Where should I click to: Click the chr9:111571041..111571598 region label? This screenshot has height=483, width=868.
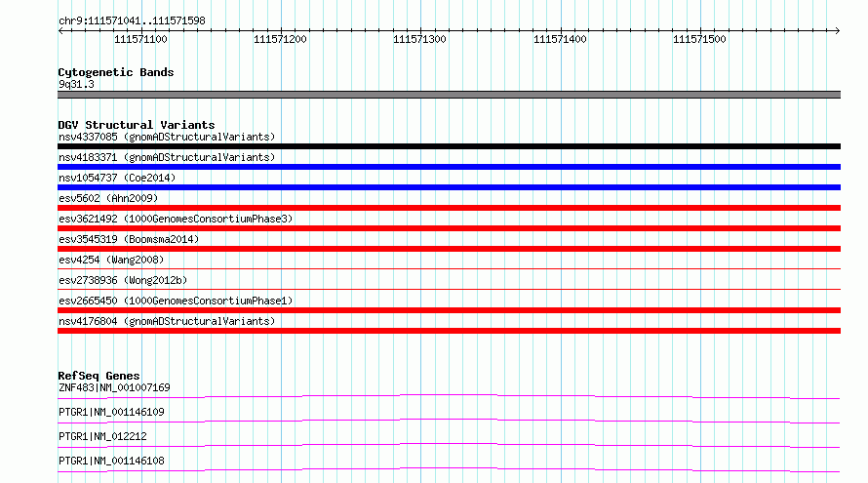click(132, 20)
